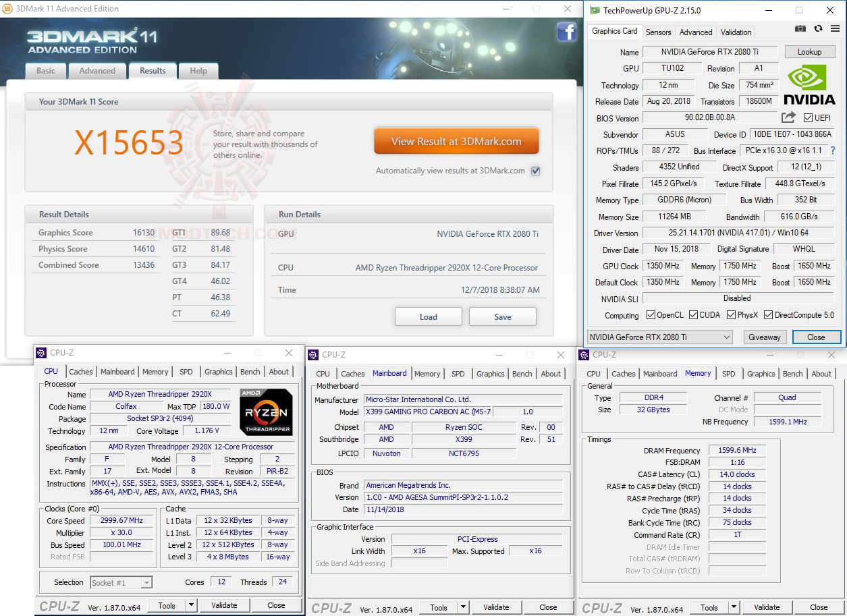Open the Facebook share icon in 3DMark

pos(566,32)
